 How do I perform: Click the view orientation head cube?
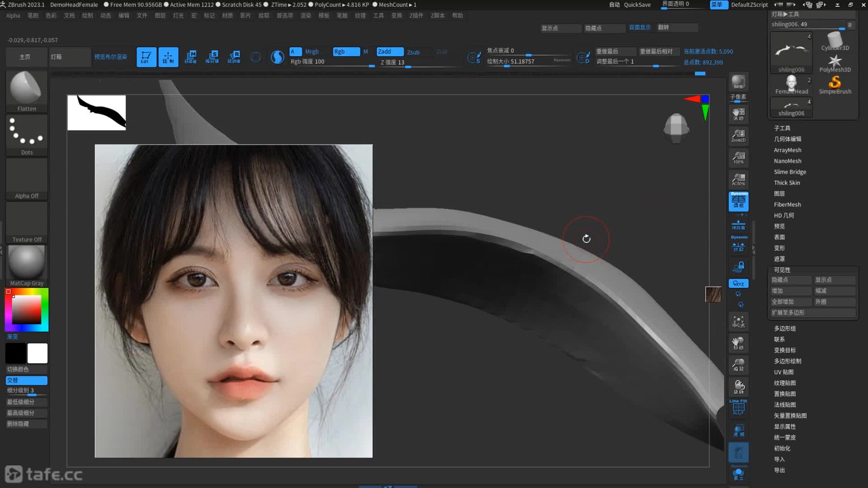(x=676, y=128)
